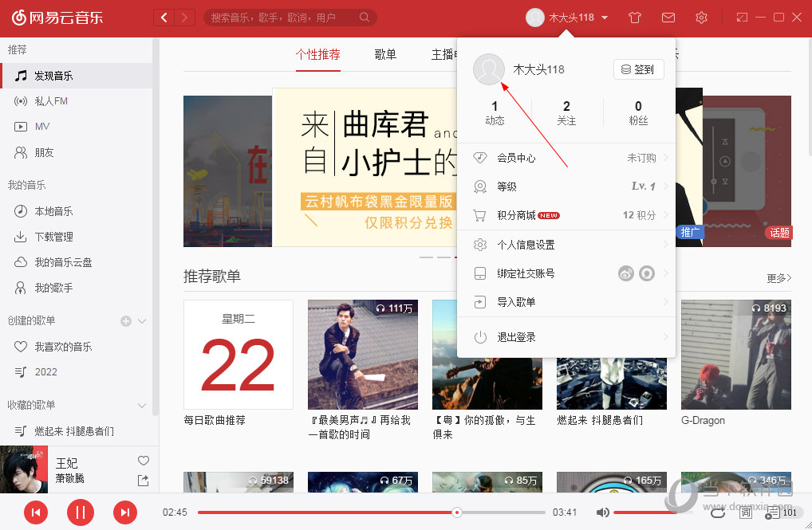Viewport: 812px width, 530px height.
Task: Change the app theme via shirt icon
Action: (634, 17)
